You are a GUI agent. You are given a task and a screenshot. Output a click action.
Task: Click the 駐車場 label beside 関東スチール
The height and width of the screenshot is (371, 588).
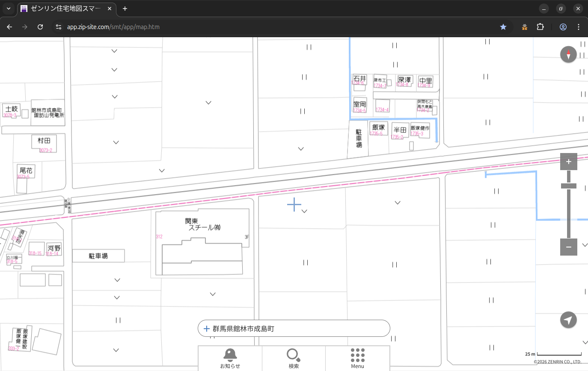point(98,256)
